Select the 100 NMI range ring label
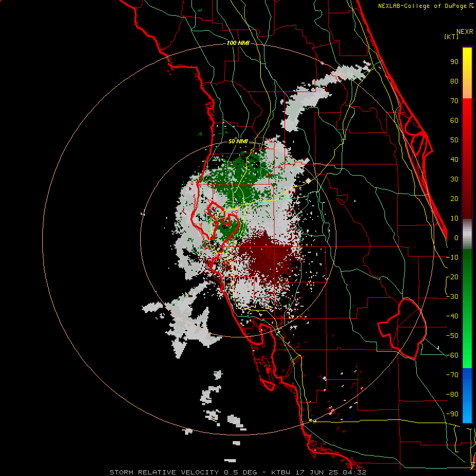The height and width of the screenshot is (476, 476). (x=238, y=43)
